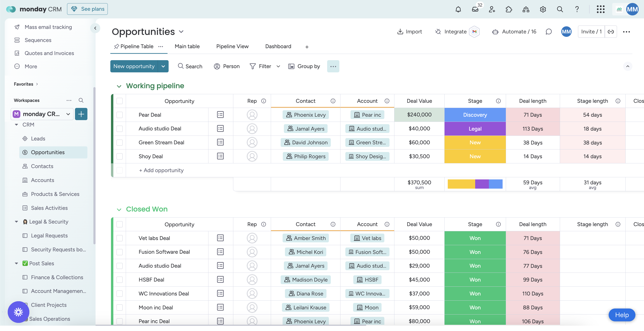Click the Working pipeline stage summary bar

[475, 184]
